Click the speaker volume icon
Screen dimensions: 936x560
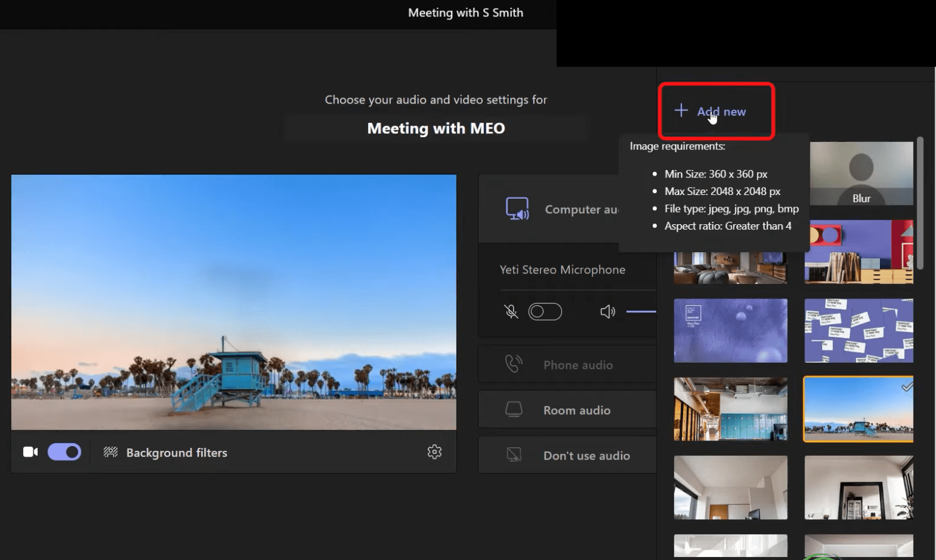pos(607,311)
